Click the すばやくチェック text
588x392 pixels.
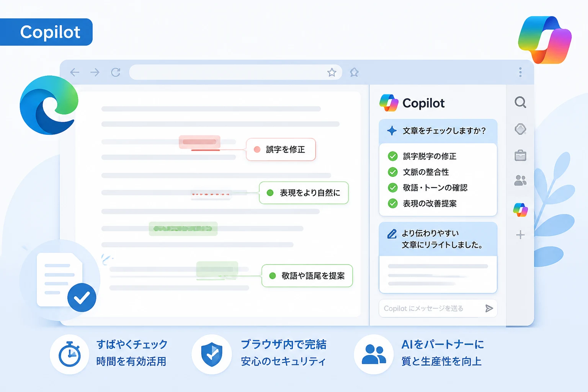tap(132, 345)
